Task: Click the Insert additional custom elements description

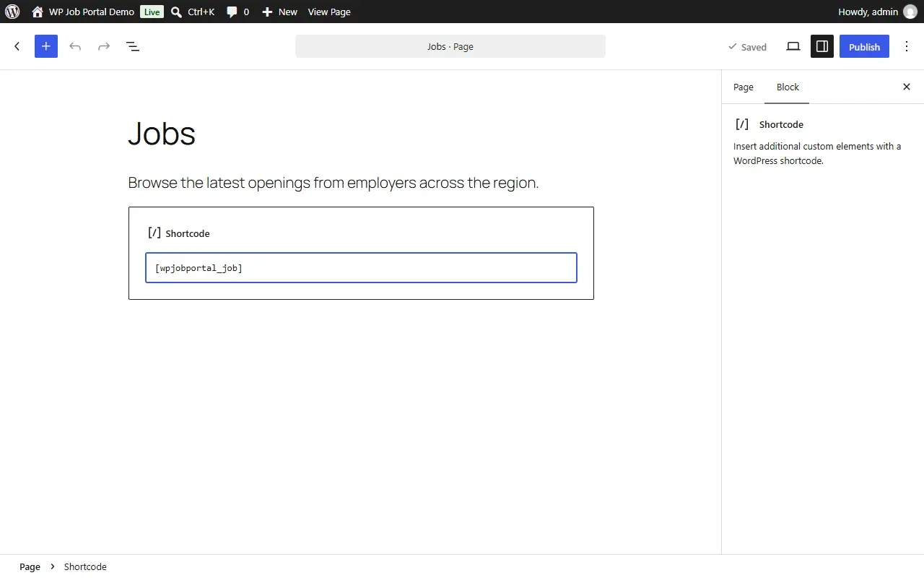Action: (817, 153)
